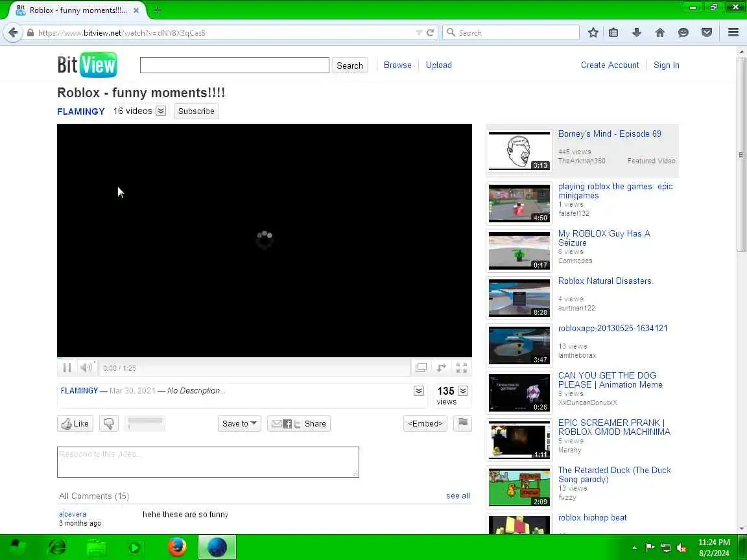The height and width of the screenshot is (560, 747).
Task: Open a new tab with the plus button
Action: point(157,10)
